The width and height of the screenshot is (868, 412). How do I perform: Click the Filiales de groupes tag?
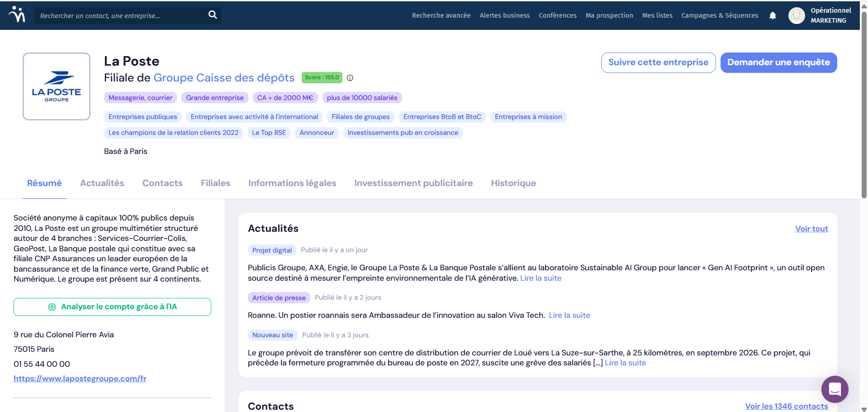pos(360,117)
